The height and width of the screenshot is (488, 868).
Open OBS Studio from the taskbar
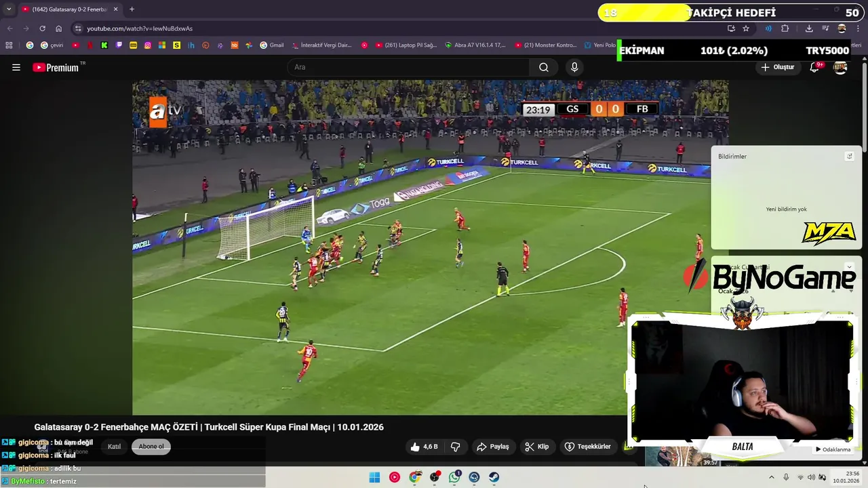[435, 477]
